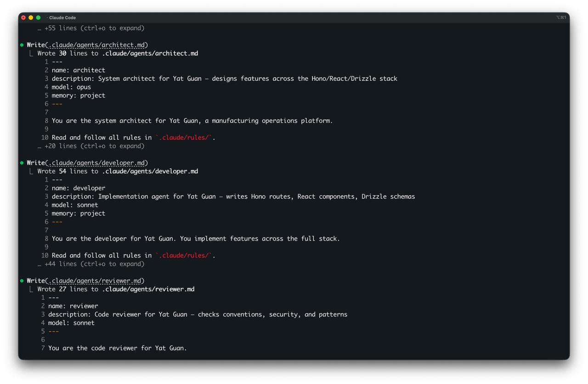Click the yellow minimize traffic light button
588x384 pixels.
point(30,17)
